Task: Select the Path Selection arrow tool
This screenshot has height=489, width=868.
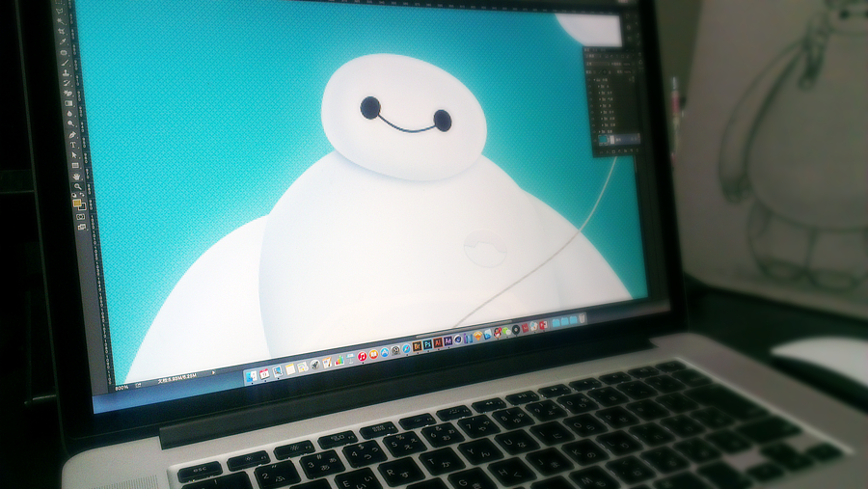Action: coord(74,155)
